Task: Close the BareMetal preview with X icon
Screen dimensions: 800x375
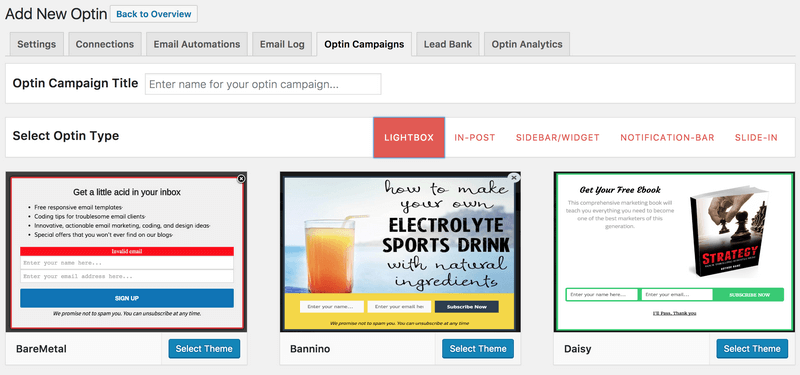Action: [241, 179]
